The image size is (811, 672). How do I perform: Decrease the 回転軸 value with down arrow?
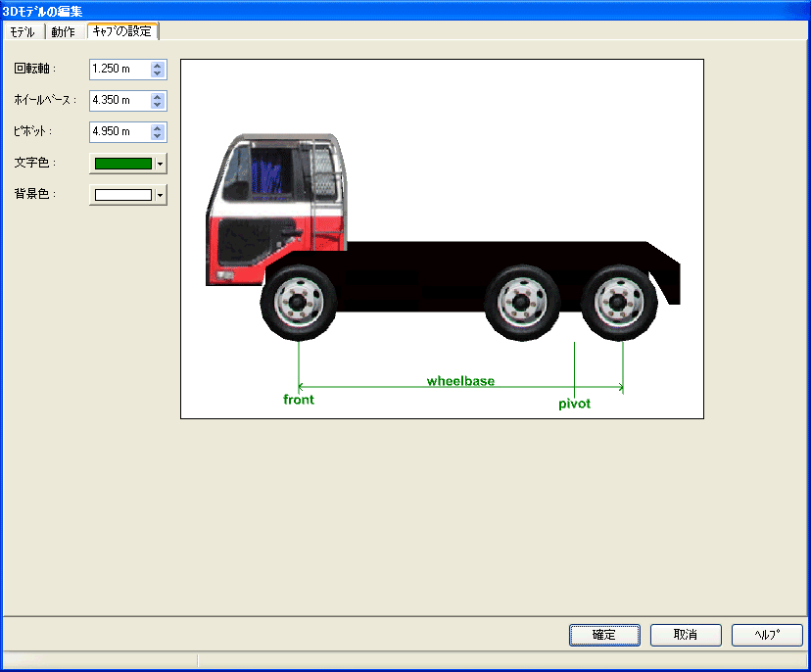coord(158,72)
